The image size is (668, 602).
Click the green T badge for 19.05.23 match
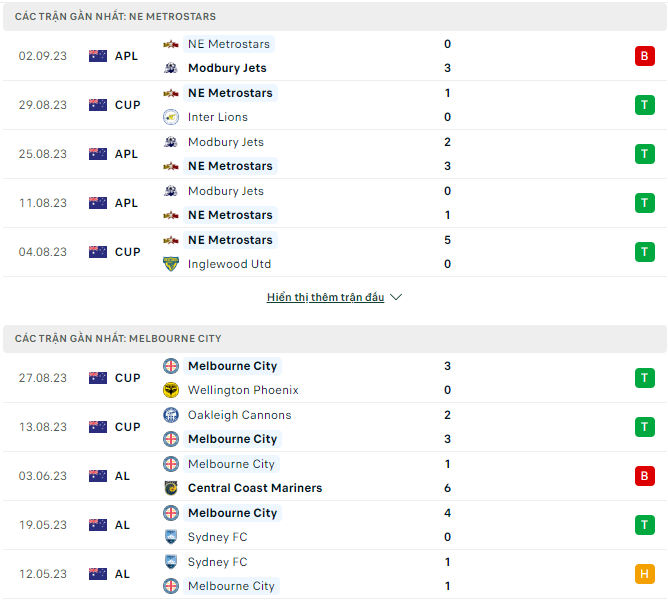coord(644,525)
